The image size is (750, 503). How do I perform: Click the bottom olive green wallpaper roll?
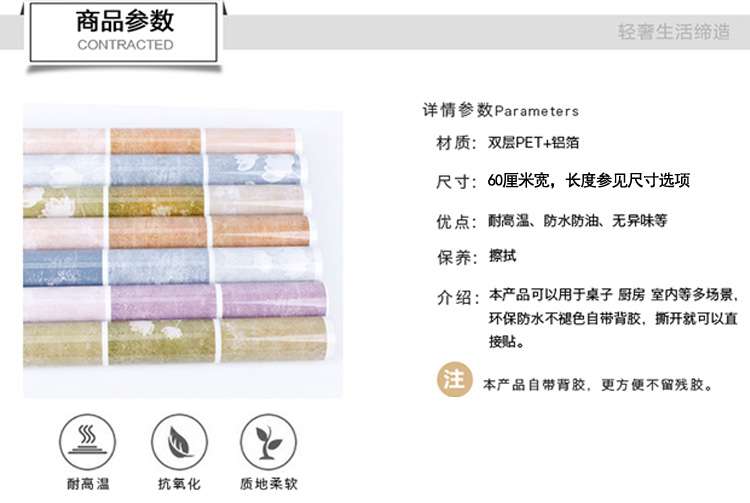(x=177, y=341)
